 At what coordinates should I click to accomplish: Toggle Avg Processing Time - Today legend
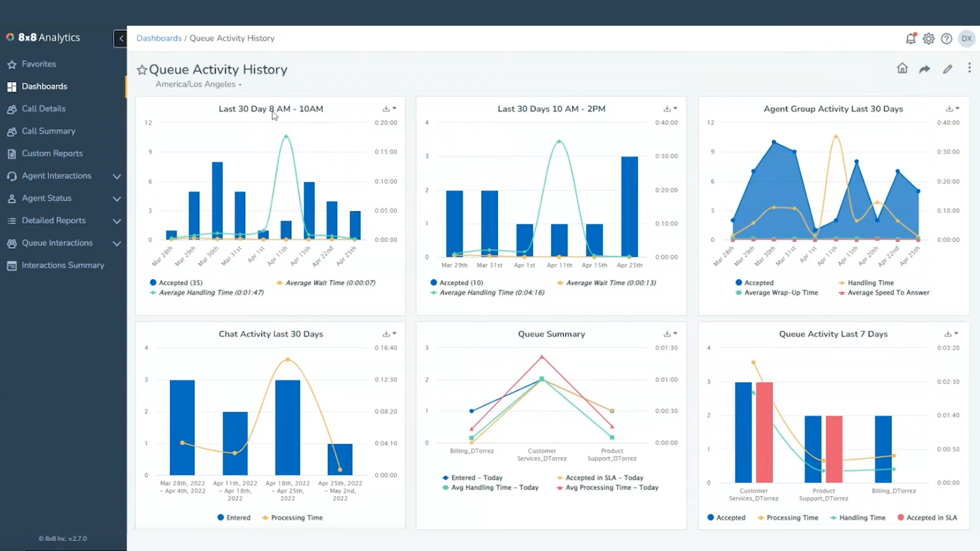pyautogui.click(x=607, y=487)
